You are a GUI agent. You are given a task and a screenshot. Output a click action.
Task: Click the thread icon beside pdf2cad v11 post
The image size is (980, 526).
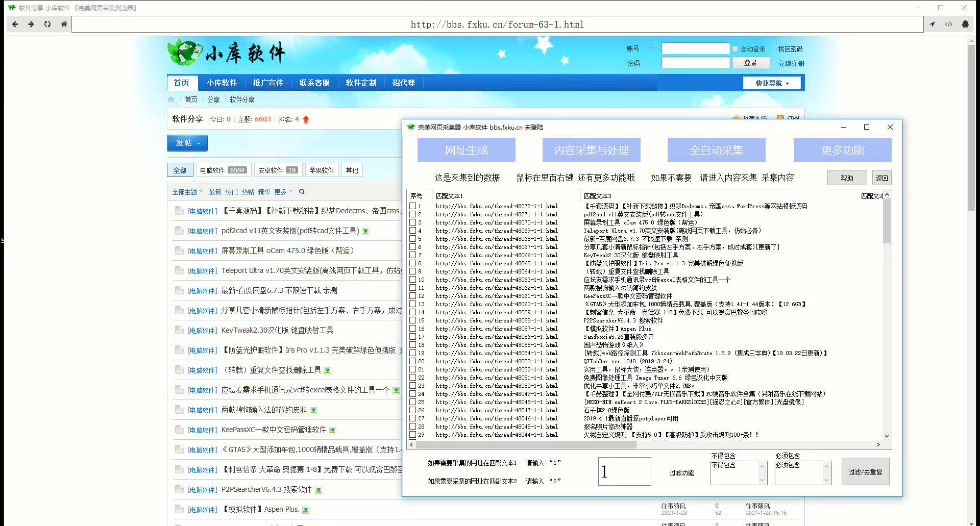tap(179, 231)
